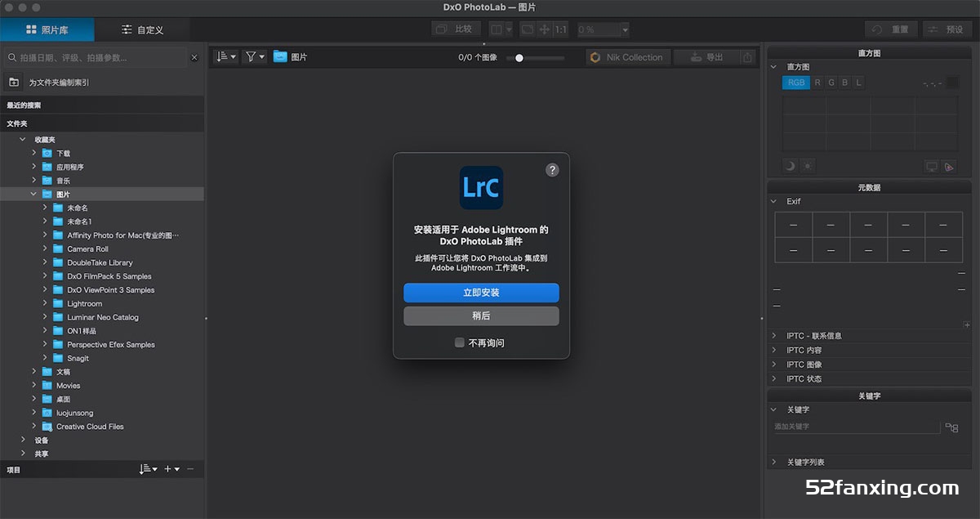Screen dimensions: 980x519
Task: Toggle destination gamut warning icon
Action: 949,166
